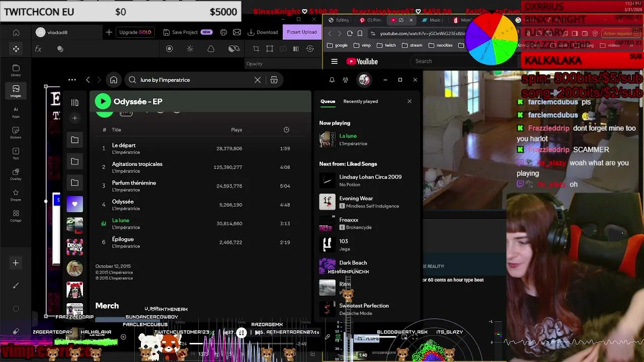Click Download in Picsart toolbar
Viewport: 644px width, 362px height.
tap(263, 32)
